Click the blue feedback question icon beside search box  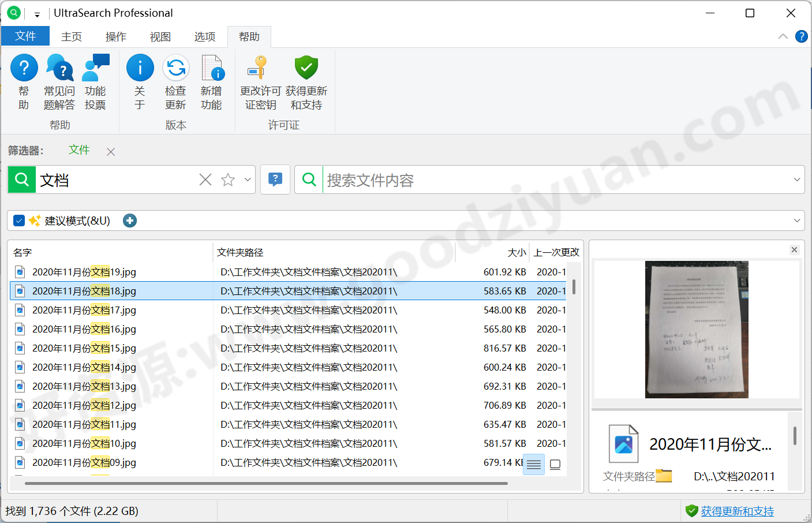(x=275, y=180)
